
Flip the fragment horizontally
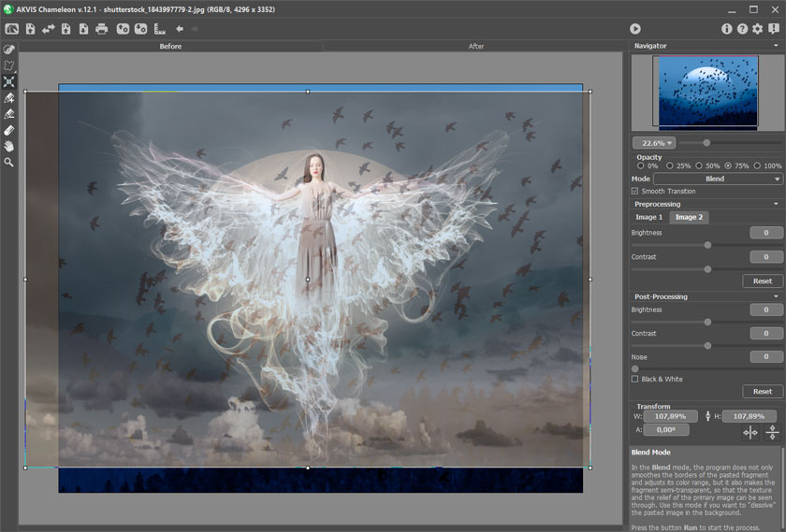(x=750, y=432)
